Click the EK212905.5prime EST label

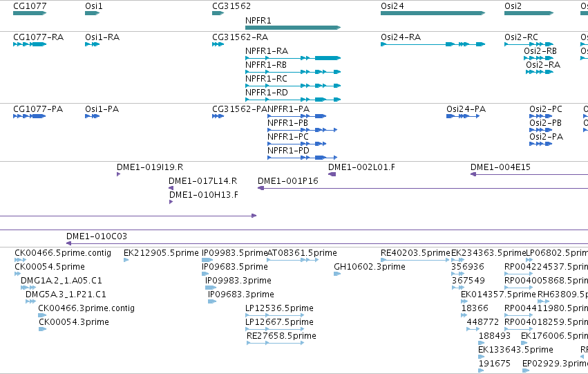pos(161,253)
